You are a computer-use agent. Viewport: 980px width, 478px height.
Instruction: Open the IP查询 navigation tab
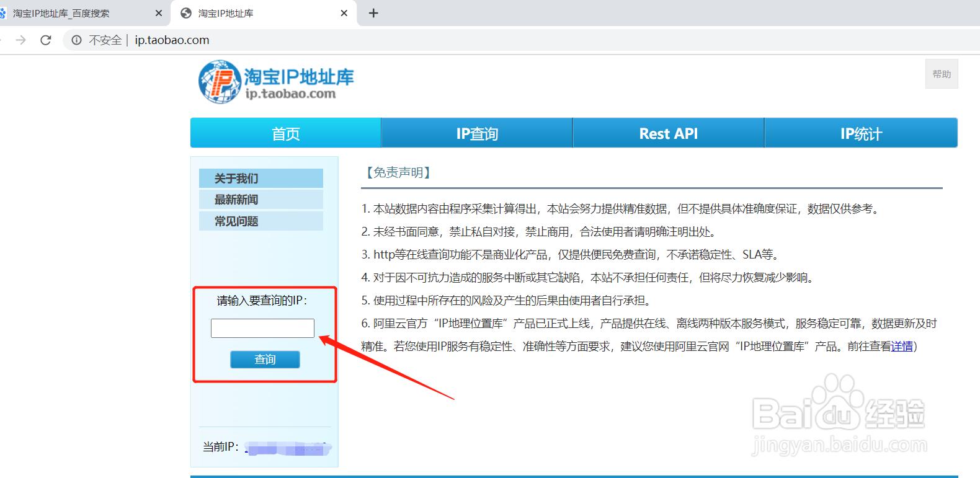click(x=477, y=133)
